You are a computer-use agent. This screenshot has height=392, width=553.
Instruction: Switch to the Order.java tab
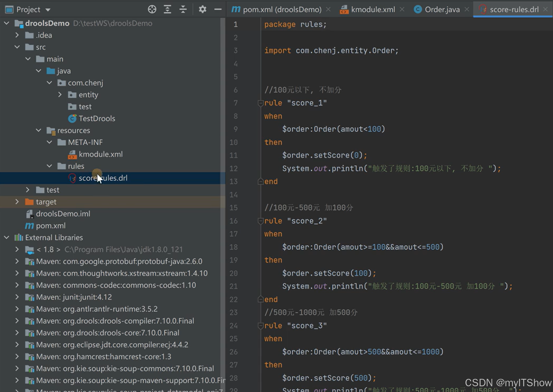442,9
